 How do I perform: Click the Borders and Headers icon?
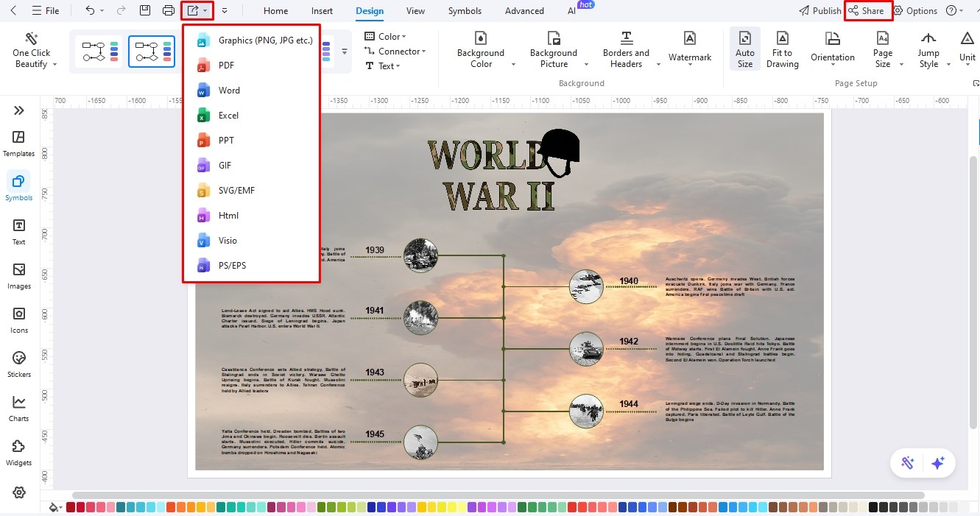click(x=627, y=38)
